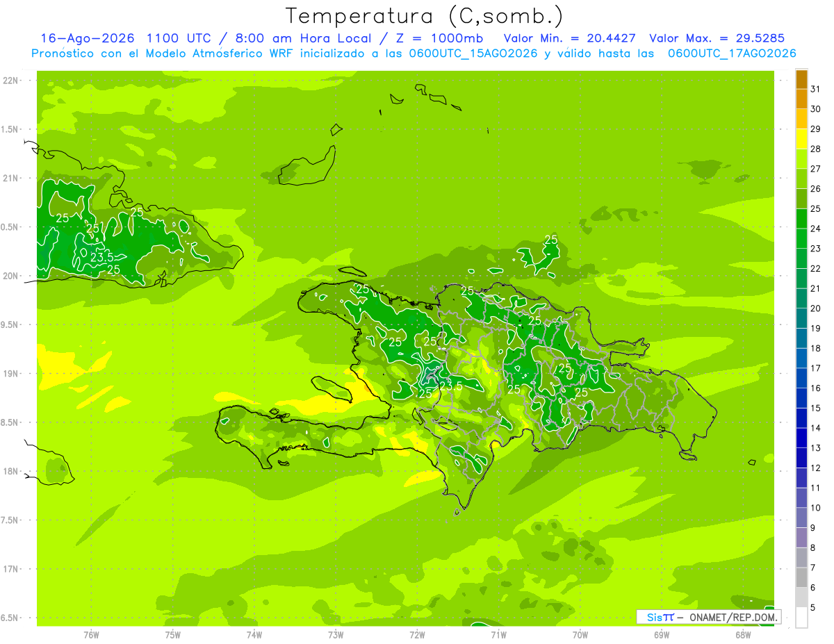The width and height of the screenshot is (834, 644).
Task: Click the '23.5' contour label over Hispaniola
Action: (450, 385)
